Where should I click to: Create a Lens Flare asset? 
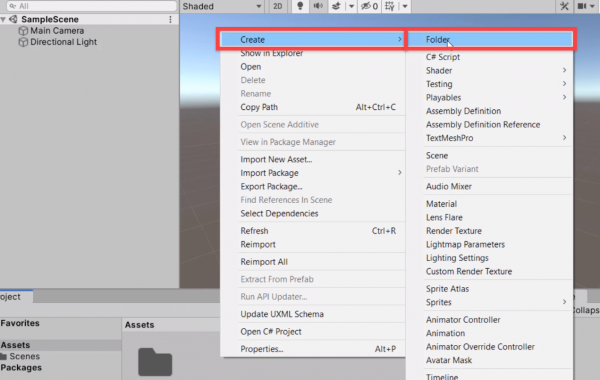(444, 217)
